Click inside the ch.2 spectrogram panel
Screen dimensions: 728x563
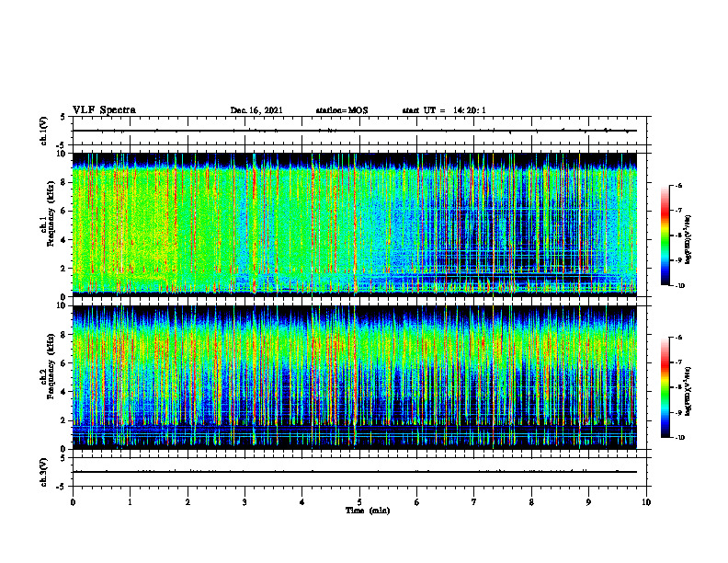355,377
